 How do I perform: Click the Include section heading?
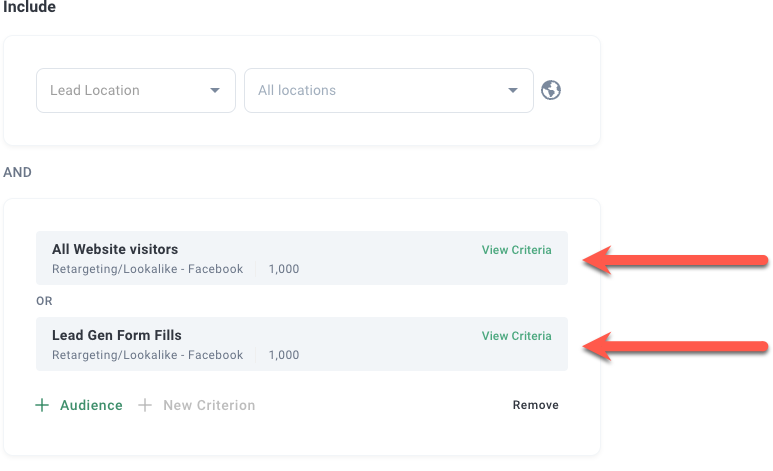click(x=29, y=8)
